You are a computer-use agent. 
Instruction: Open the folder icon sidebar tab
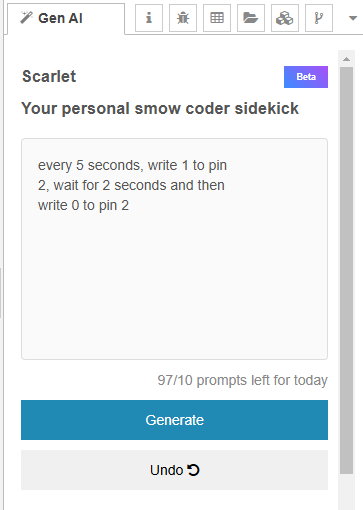click(251, 18)
